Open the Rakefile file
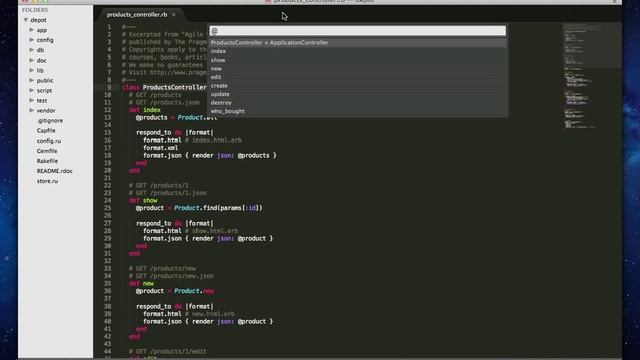The height and width of the screenshot is (360, 640). tap(47, 161)
